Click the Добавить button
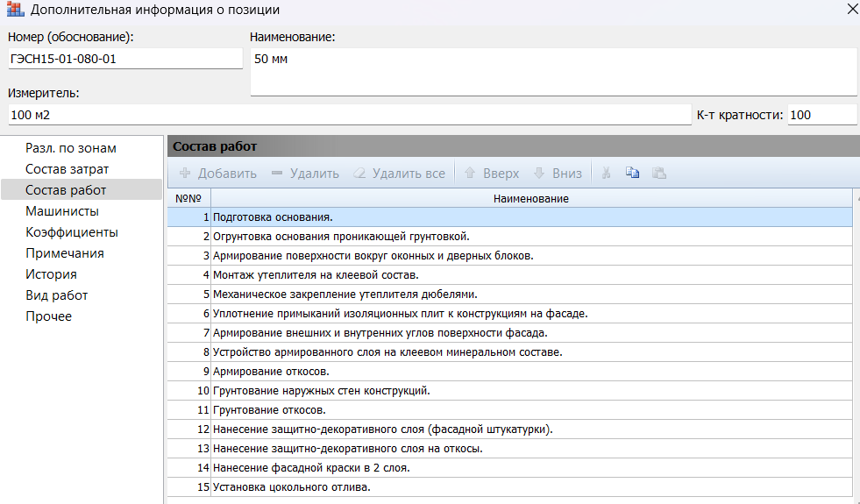The width and height of the screenshot is (860, 504). tap(217, 174)
